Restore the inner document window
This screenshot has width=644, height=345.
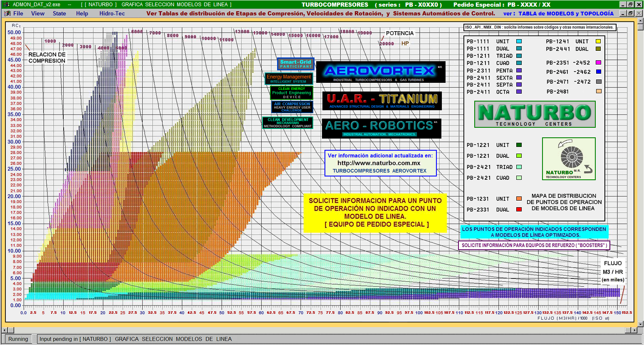coord(631,13)
